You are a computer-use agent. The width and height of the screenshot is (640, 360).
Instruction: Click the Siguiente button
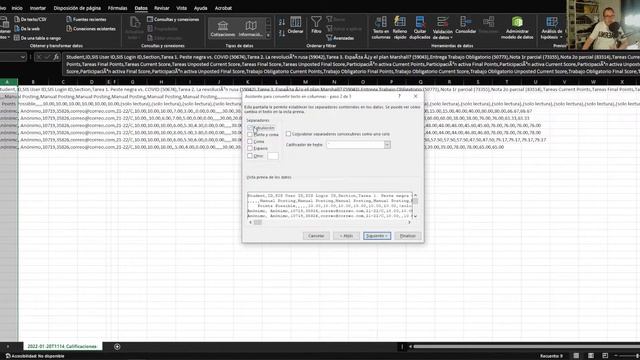click(377, 236)
